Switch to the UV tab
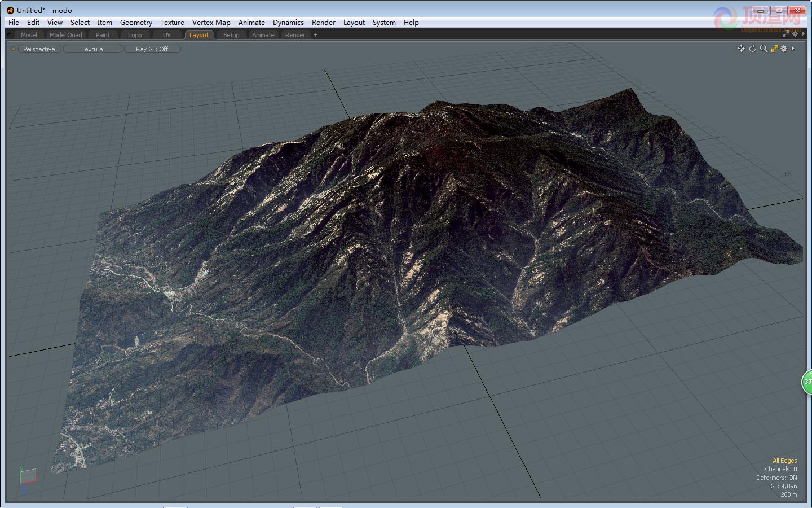This screenshot has height=508, width=812. point(167,35)
